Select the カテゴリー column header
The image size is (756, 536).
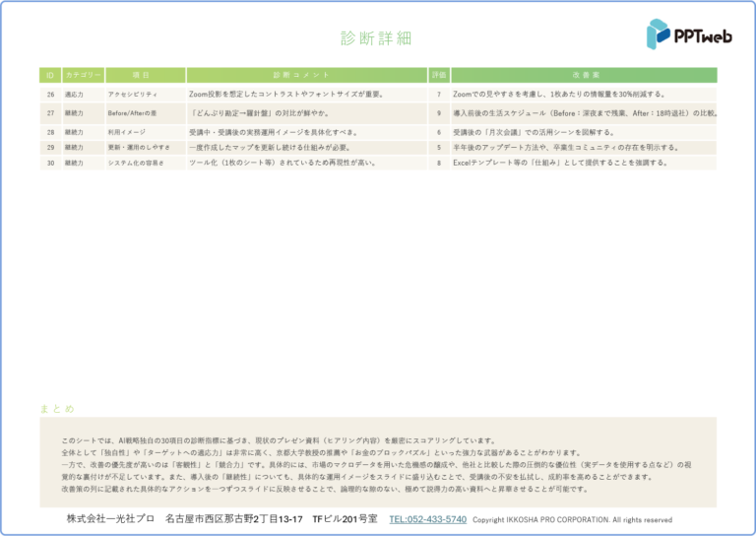click(84, 75)
